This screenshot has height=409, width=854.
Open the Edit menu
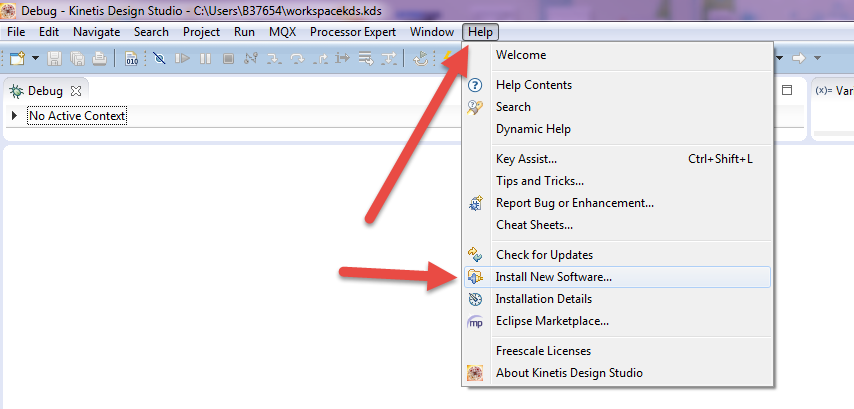click(x=48, y=32)
